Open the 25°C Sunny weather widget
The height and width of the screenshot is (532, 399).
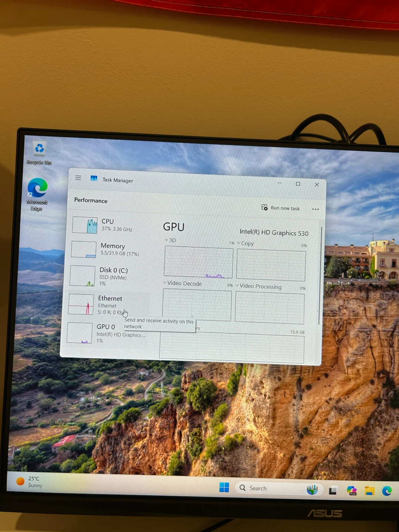(30, 482)
